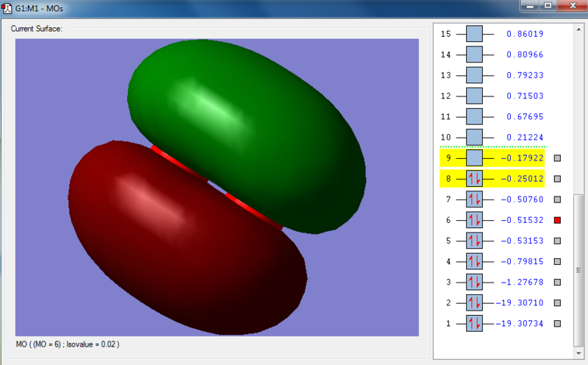Select the occupancy box of orbital 13
The image size is (588, 365).
tap(474, 75)
